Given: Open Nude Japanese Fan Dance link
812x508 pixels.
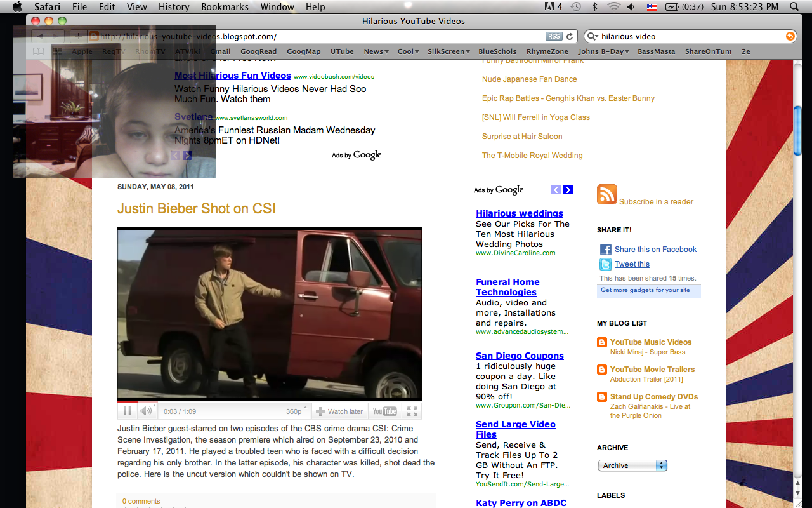Looking at the screenshot, I should (530, 79).
